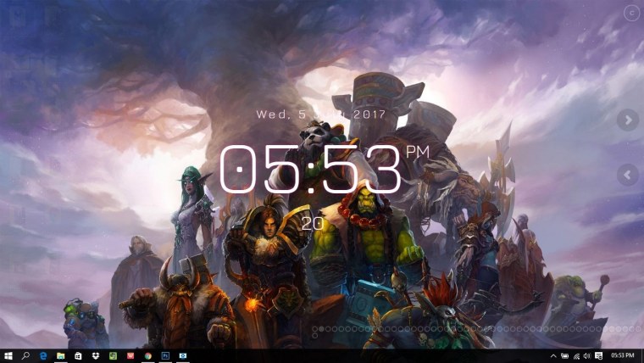Click the previous wallpaper arrow button
The width and height of the screenshot is (644, 363).
click(627, 175)
